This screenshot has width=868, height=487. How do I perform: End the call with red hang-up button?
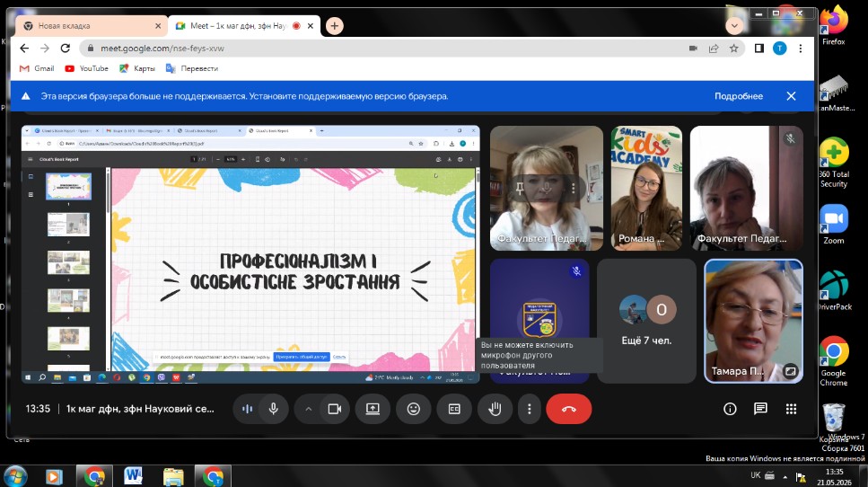(568, 409)
